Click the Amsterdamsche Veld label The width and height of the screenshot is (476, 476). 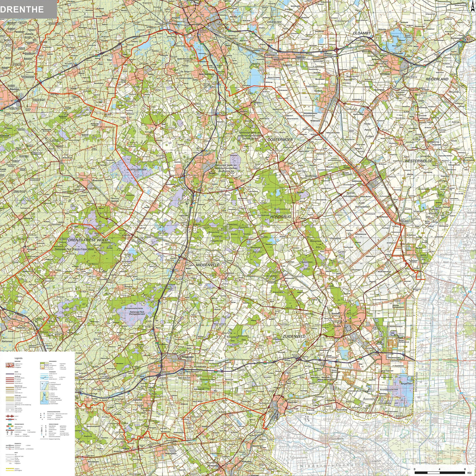click(x=389, y=389)
